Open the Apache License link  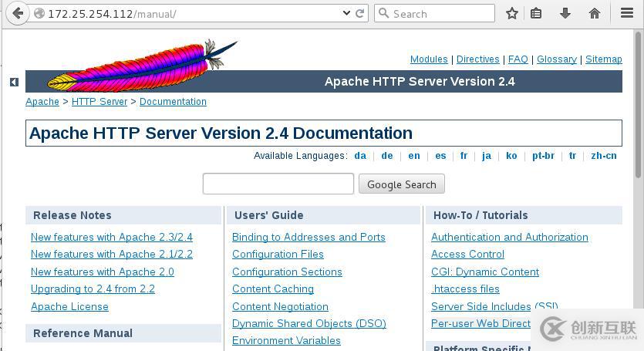click(x=69, y=307)
